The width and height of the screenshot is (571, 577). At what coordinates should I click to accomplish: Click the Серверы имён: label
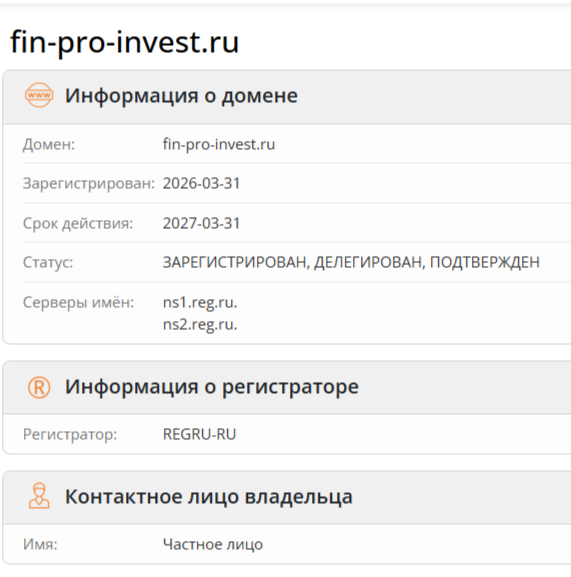click(79, 302)
